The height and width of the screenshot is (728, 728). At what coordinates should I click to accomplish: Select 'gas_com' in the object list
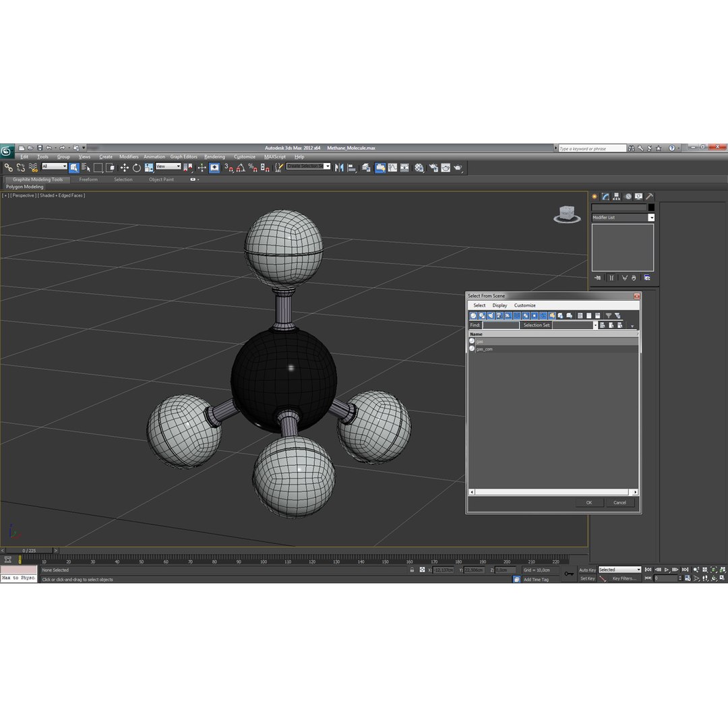(x=553, y=349)
